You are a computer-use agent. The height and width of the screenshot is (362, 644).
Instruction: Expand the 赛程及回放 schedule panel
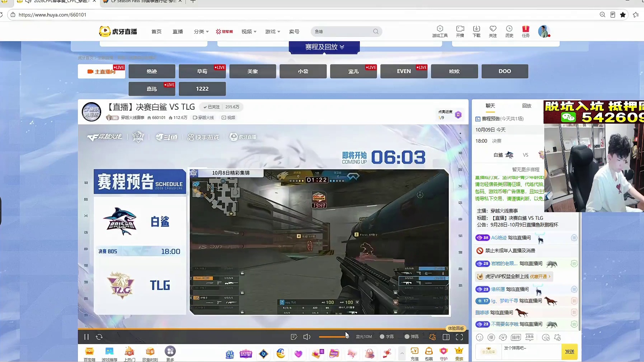pyautogui.click(x=324, y=47)
